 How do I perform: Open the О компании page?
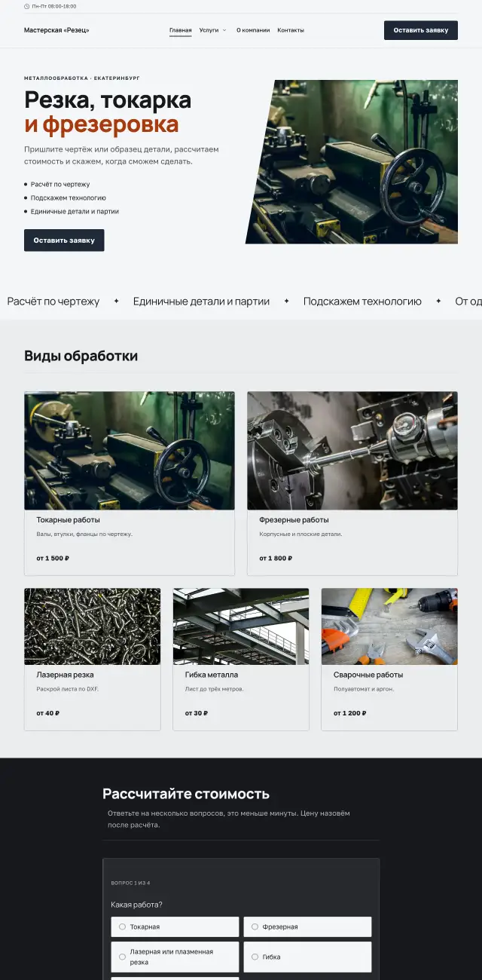pyautogui.click(x=253, y=30)
